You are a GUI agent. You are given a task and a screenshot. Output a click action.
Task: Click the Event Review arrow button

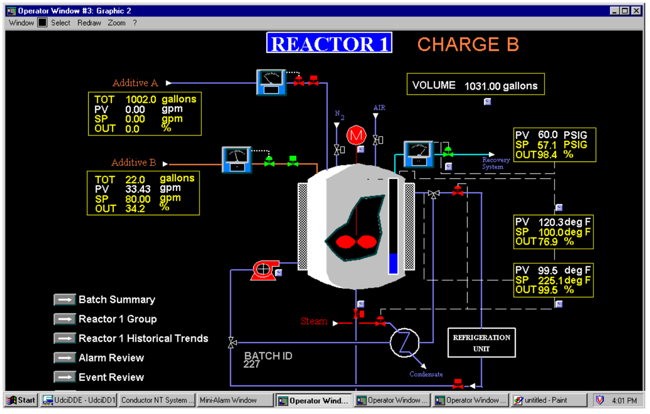point(65,377)
